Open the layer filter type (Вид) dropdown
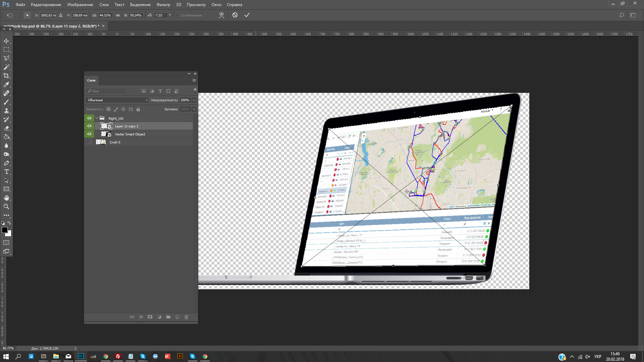 pos(106,91)
